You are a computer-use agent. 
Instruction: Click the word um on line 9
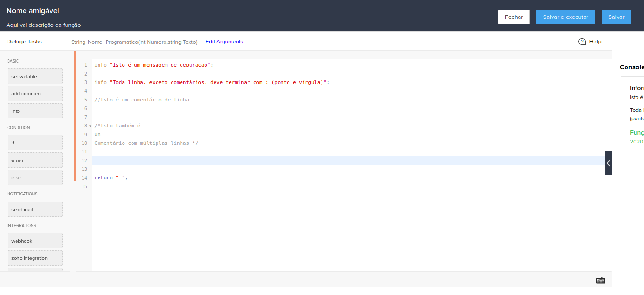(97, 135)
